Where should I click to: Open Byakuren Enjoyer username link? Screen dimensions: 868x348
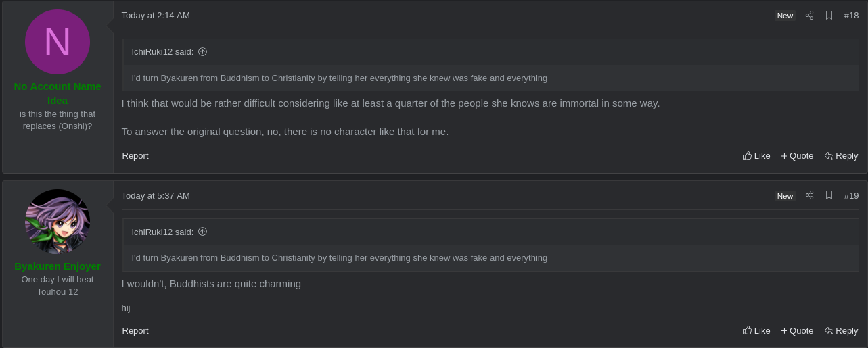(x=58, y=266)
